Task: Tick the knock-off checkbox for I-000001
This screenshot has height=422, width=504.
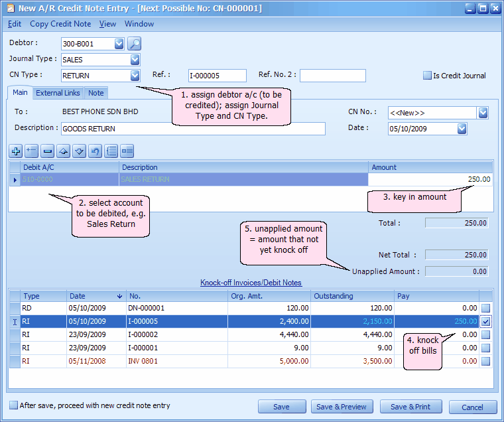Action: click(x=485, y=348)
